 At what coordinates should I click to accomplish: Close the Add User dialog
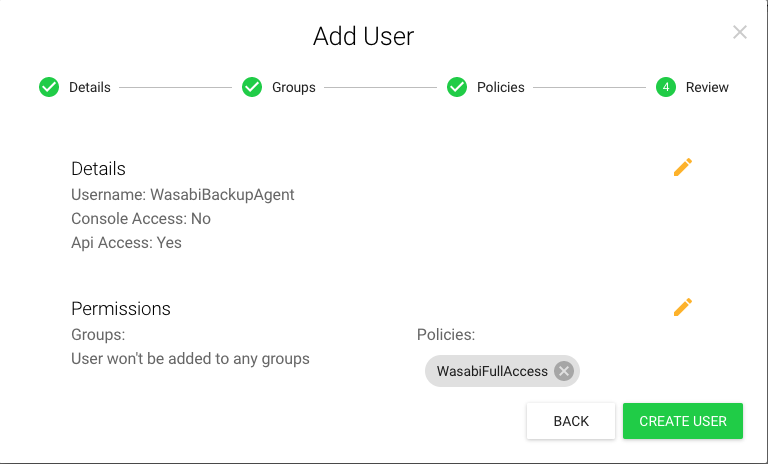click(740, 32)
